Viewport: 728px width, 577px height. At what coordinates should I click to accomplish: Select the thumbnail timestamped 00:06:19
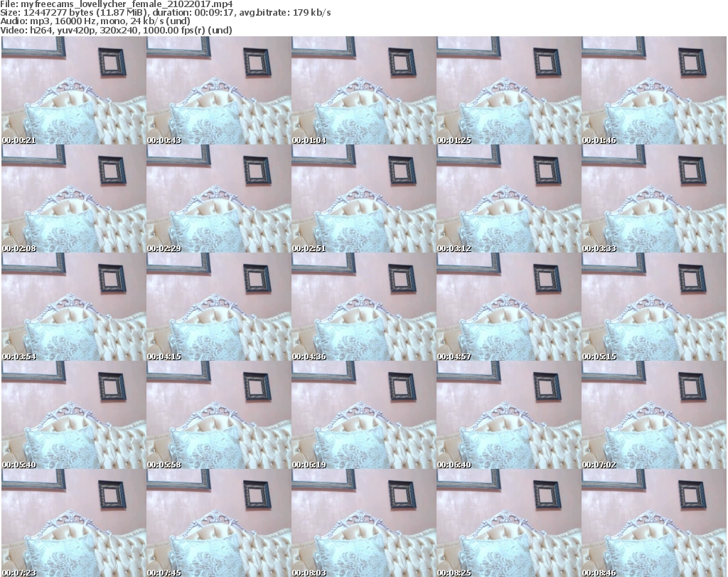tap(363, 415)
